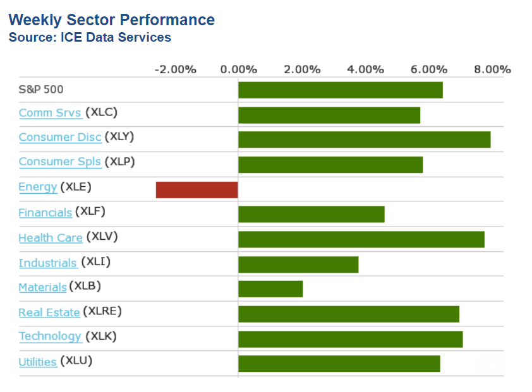Image resolution: width=532 pixels, height=392 pixels.
Task: Click the Technology sector link
Action: (50, 336)
